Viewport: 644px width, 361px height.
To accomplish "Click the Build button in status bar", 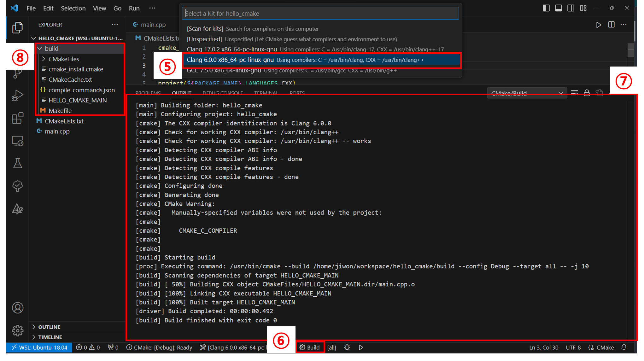I will [x=310, y=347].
